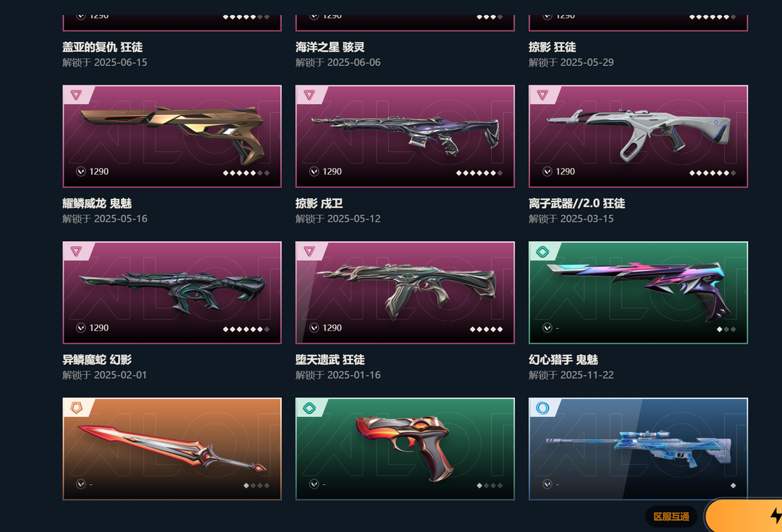This screenshot has height=532, width=782.
Task: Click the 区服互通 button
Action: tap(671, 517)
